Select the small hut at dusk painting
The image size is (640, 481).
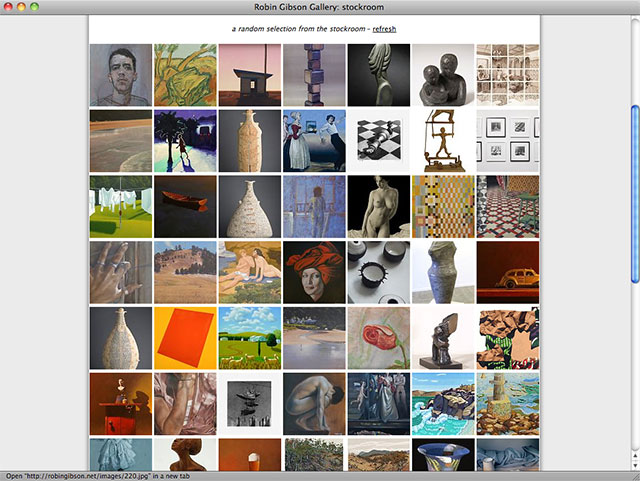click(250, 75)
